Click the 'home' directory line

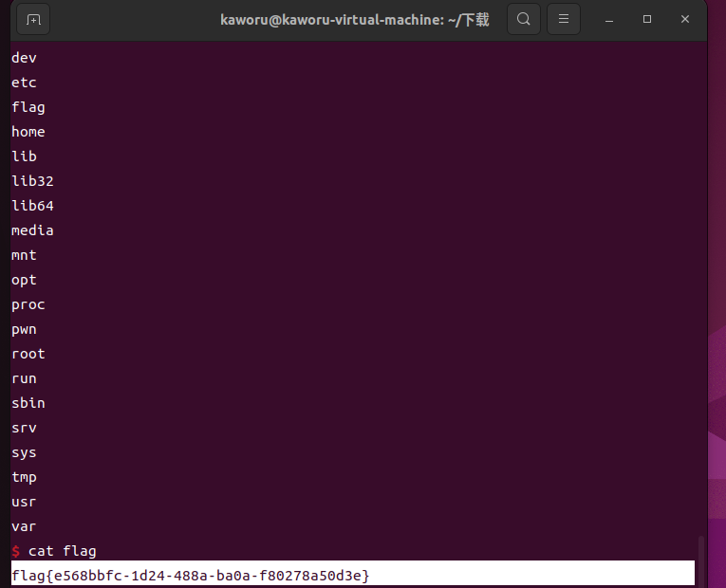[x=28, y=132]
